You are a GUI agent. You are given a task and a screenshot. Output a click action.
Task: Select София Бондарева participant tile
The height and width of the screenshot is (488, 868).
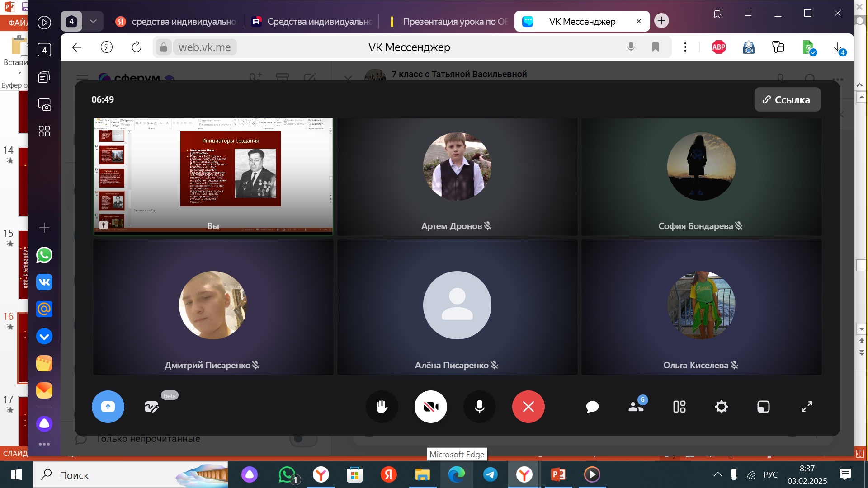pyautogui.click(x=701, y=177)
